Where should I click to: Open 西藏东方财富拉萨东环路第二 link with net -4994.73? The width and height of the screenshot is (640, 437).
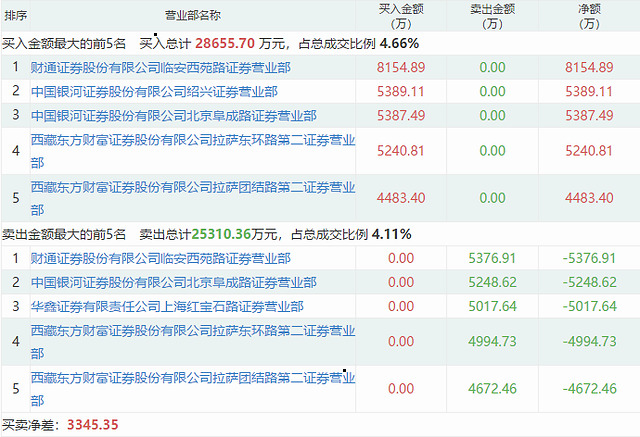tap(193, 342)
